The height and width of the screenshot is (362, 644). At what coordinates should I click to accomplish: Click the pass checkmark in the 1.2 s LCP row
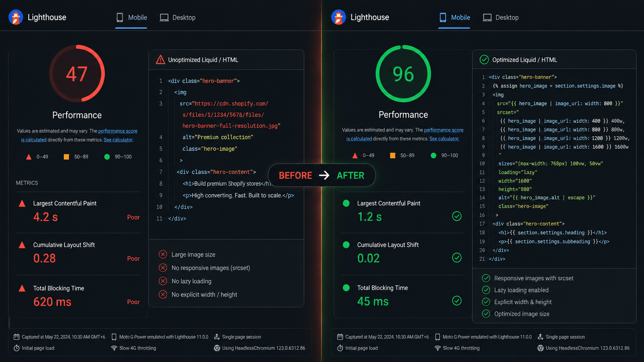click(x=457, y=216)
